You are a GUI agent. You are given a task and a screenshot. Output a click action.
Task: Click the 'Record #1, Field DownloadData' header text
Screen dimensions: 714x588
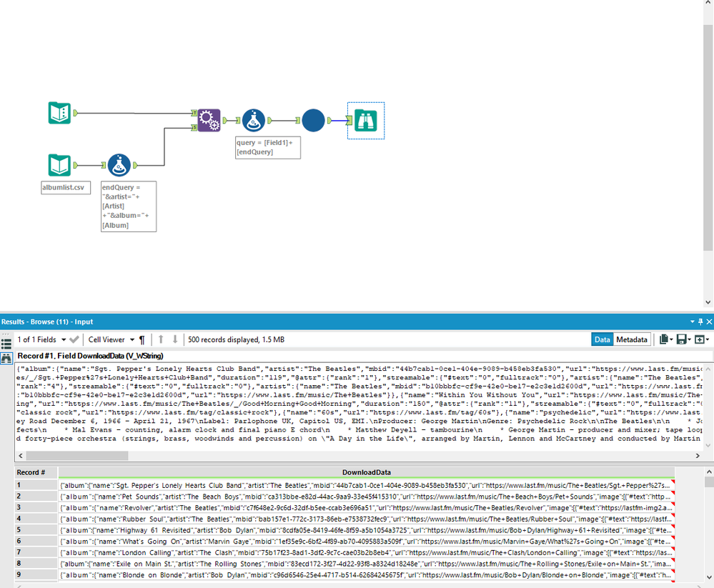tap(90, 356)
